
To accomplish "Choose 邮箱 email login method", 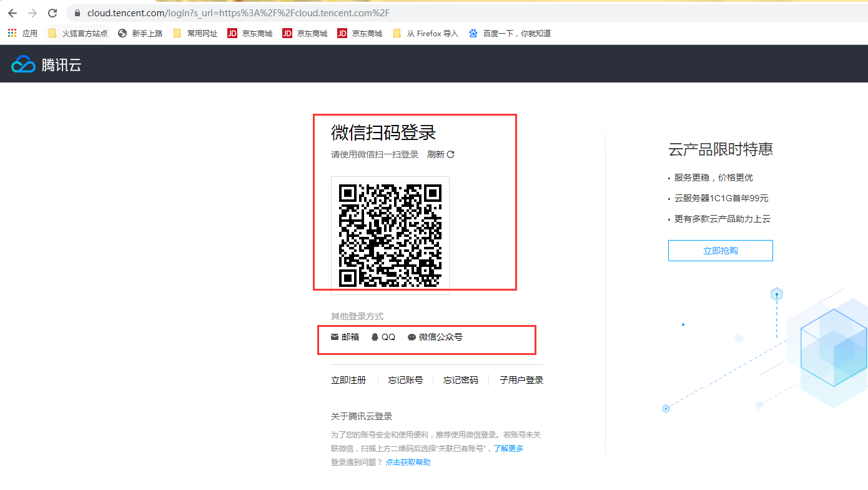I will click(345, 337).
